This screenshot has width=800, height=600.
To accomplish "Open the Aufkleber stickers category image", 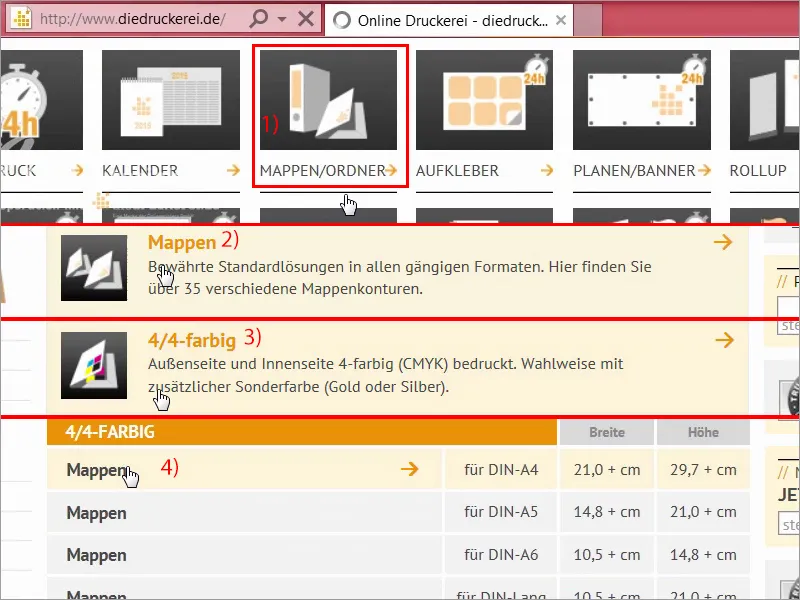I will click(x=484, y=100).
